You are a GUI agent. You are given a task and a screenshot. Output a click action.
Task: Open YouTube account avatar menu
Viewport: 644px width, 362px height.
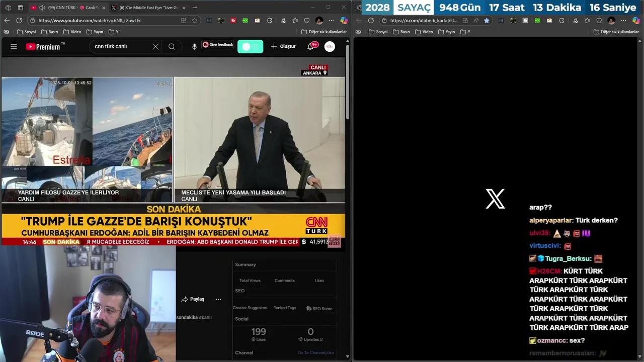[x=330, y=46]
